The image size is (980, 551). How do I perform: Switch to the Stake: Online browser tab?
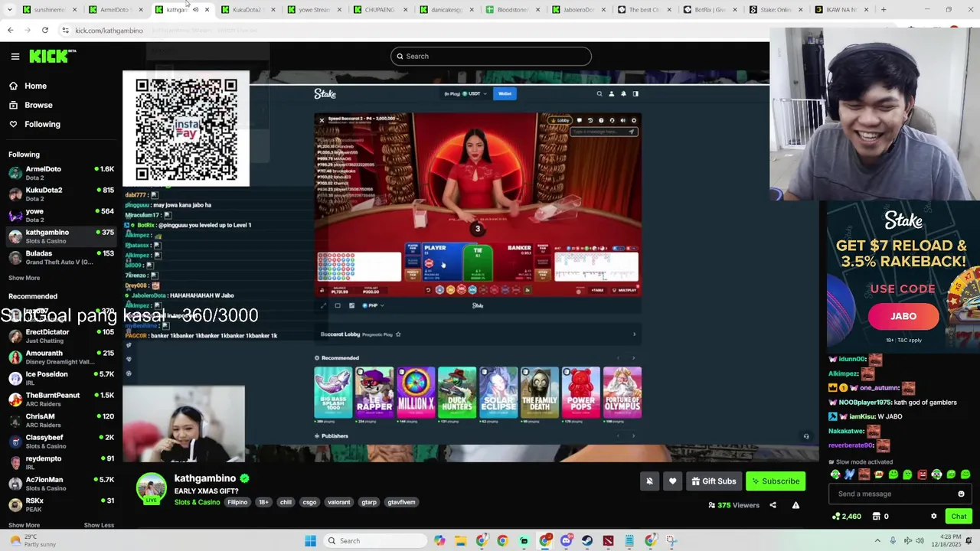pyautogui.click(x=776, y=10)
